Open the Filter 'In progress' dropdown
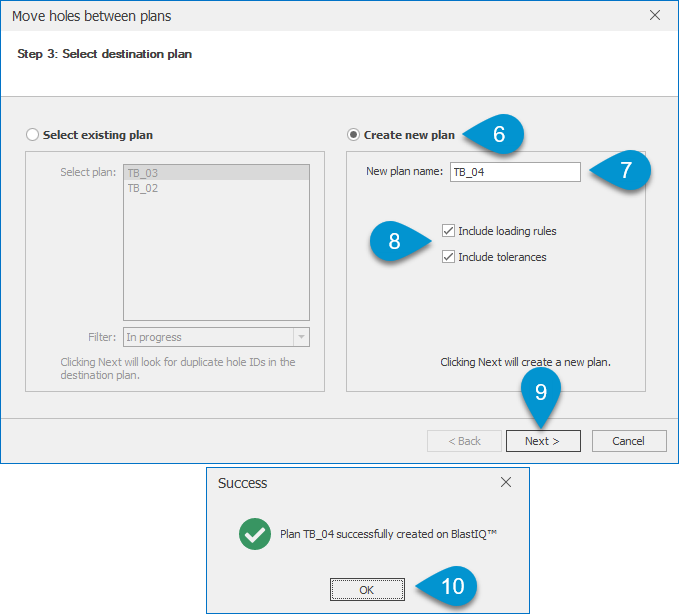The width and height of the screenshot is (679, 614). pos(216,337)
